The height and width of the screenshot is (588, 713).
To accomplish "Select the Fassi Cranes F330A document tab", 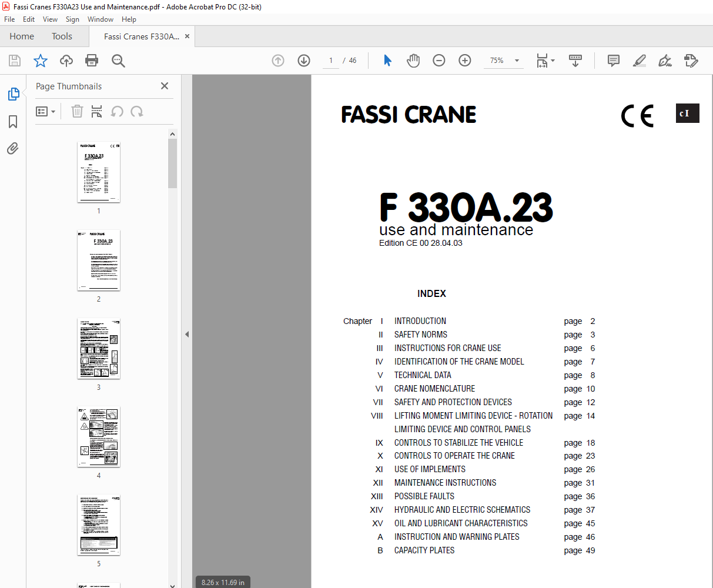I will click(142, 36).
